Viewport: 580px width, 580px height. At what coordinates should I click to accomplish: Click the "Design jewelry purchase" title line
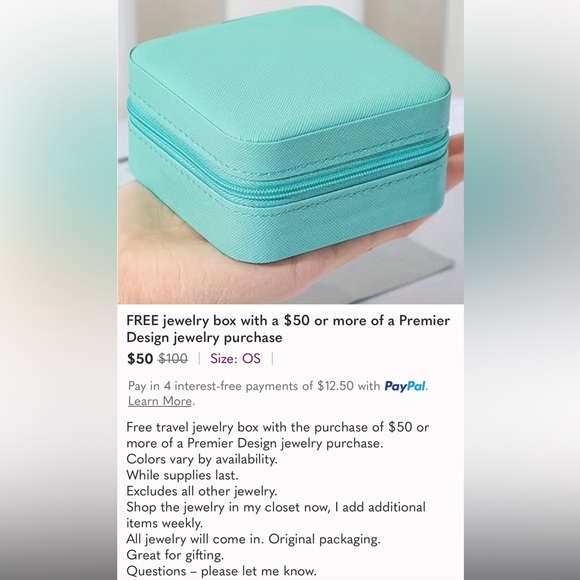(204, 338)
